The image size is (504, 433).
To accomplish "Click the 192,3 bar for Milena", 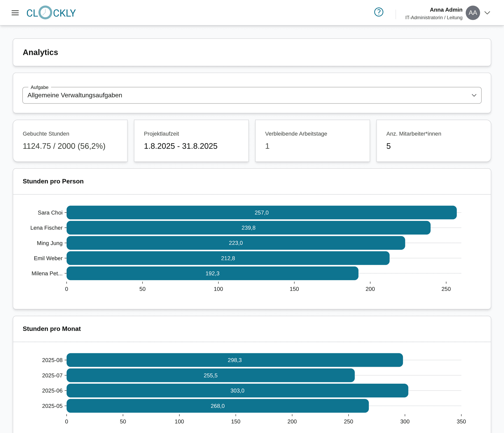I will (x=212, y=273).
